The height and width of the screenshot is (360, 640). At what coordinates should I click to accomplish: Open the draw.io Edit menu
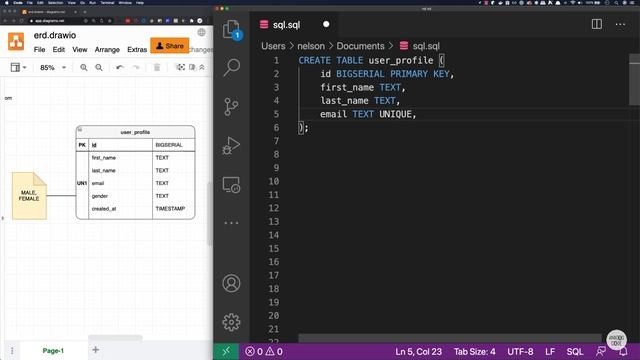click(59, 49)
